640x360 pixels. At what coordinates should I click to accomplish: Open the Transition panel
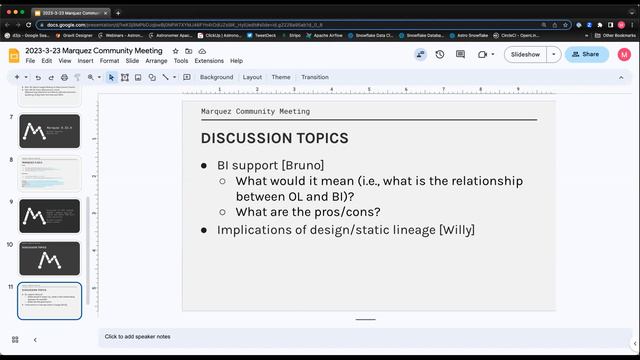point(315,77)
